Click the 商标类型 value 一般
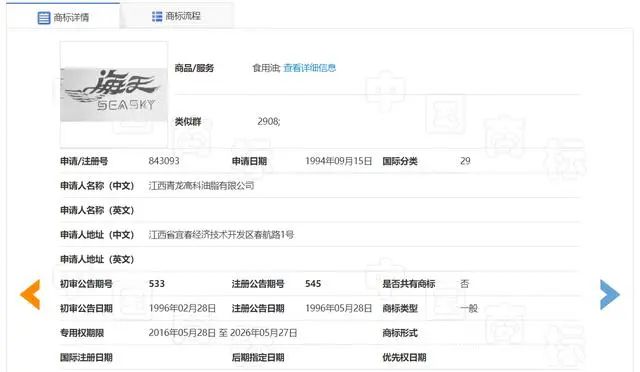This screenshot has width=640, height=372. coord(469,308)
